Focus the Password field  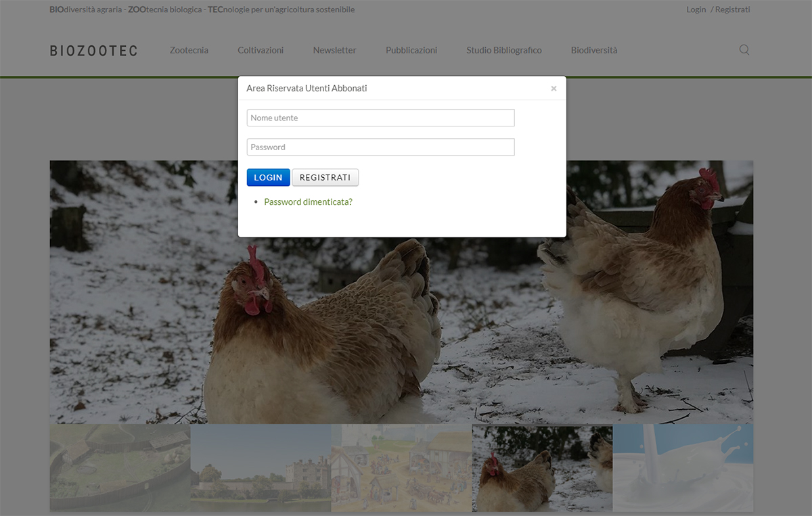click(x=381, y=147)
